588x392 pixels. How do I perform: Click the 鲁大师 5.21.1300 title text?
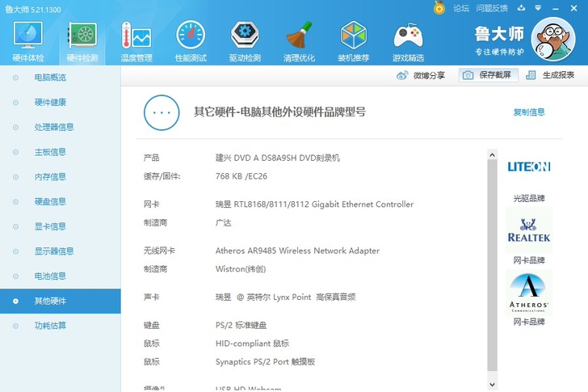pos(33,10)
